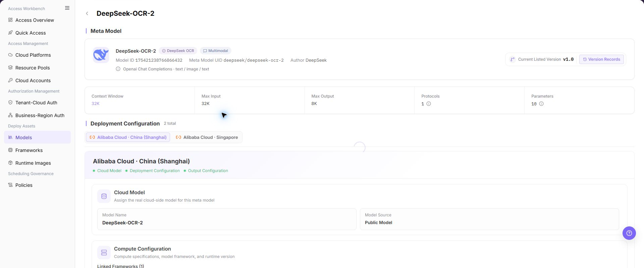Viewport: 644px width, 268px height.
Task: Click the v1.0 version label
Action: point(568,59)
